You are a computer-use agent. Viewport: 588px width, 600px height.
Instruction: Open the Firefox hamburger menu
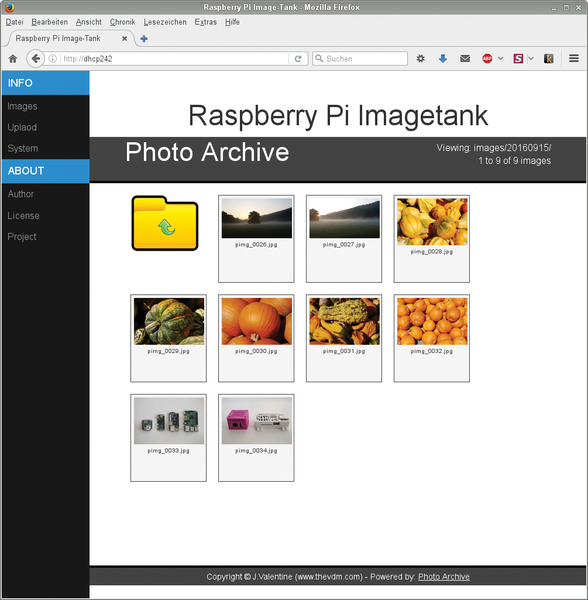(x=573, y=58)
